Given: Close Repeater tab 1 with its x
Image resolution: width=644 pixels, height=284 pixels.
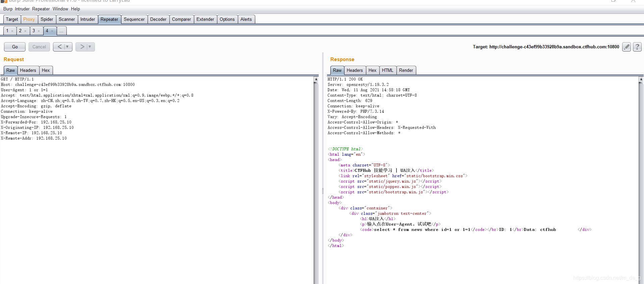Looking at the screenshot, I should 12,31.
